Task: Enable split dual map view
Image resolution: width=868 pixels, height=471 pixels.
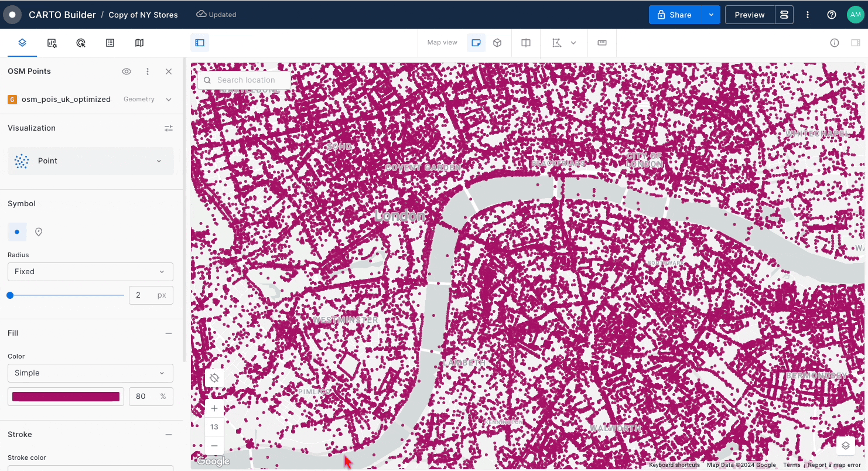Action: point(526,43)
